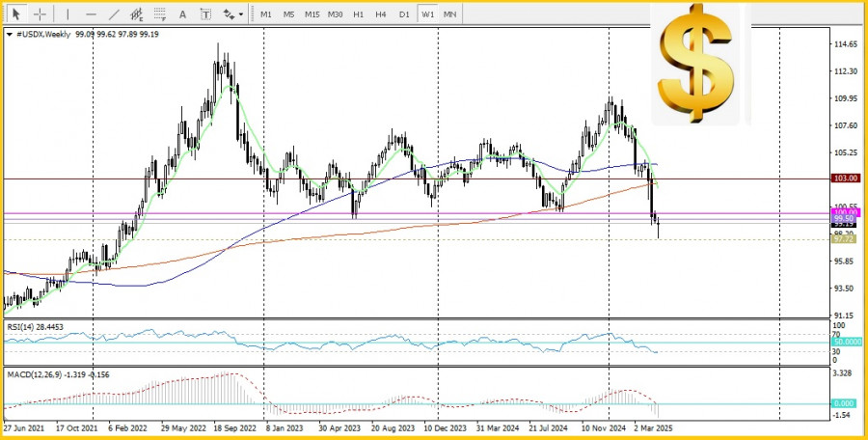Expand the arrows objects dropdown
This screenshot has height=440, width=868.
pos(231,14)
